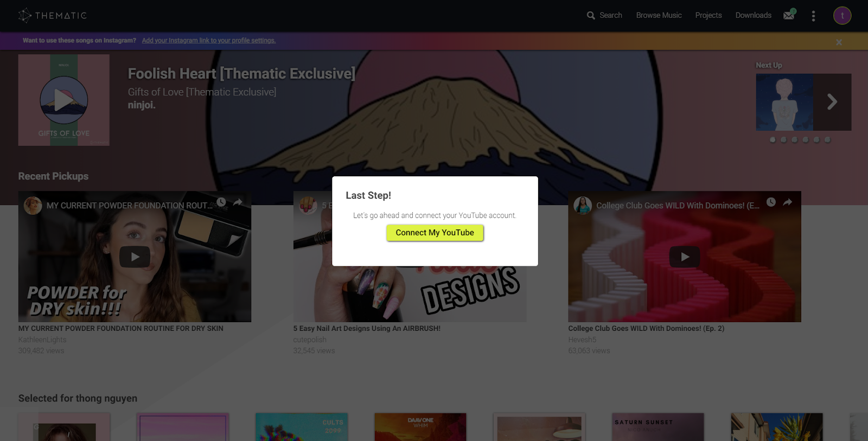Select the second carousel dot

coord(783,139)
